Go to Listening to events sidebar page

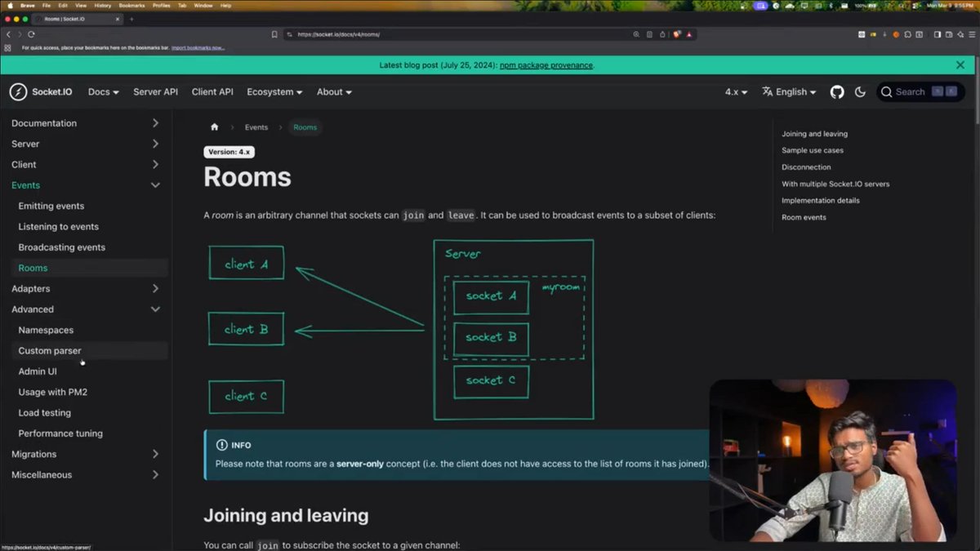58,226
